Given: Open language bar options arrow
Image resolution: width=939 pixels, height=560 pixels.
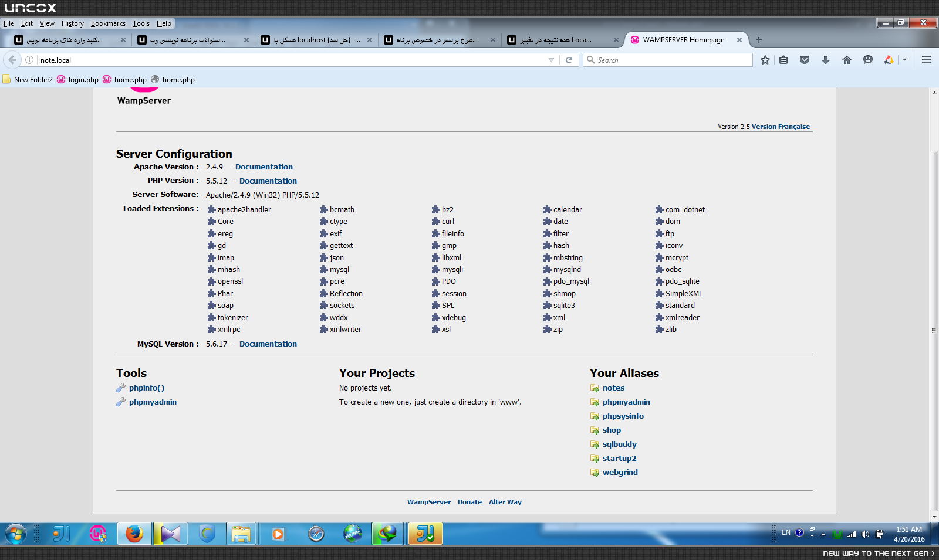Looking at the screenshot, I should click(812, 535).
